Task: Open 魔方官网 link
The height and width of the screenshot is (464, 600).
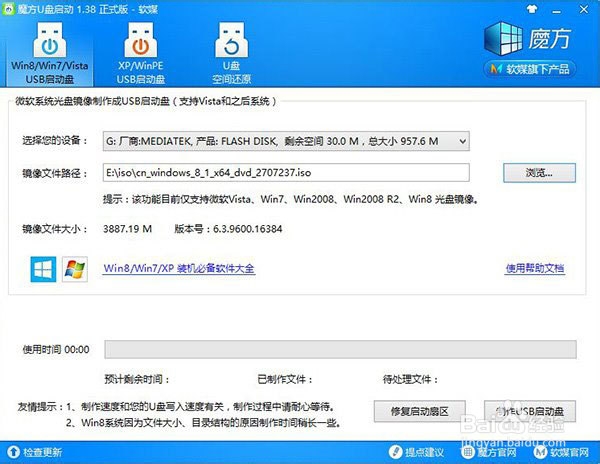Action: (497, 453)
